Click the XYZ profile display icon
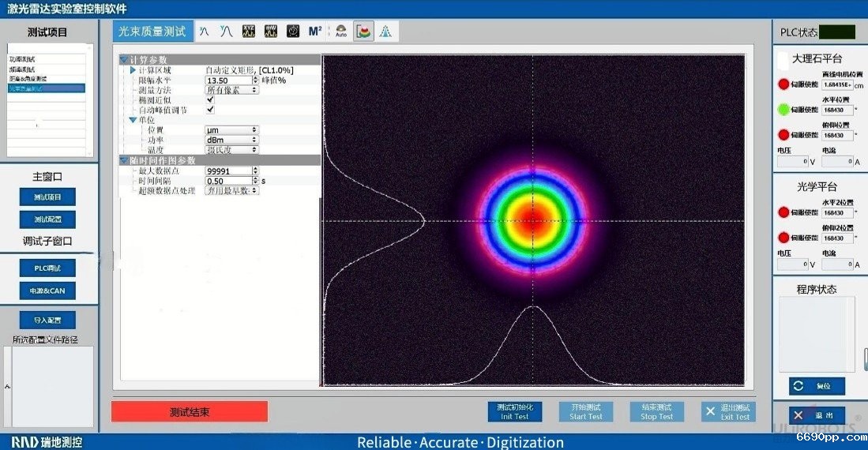The image size is (868, 450). (249, 32)
